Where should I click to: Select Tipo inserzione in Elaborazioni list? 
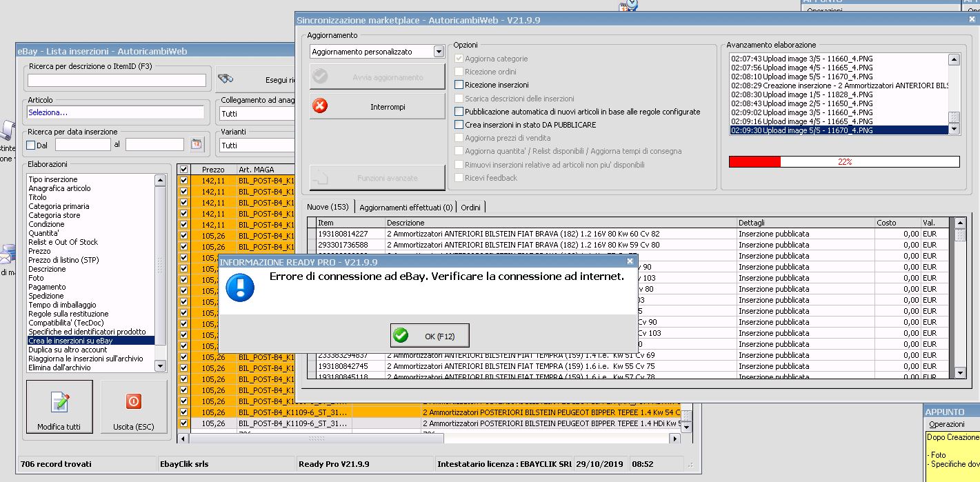coord(53,179)
